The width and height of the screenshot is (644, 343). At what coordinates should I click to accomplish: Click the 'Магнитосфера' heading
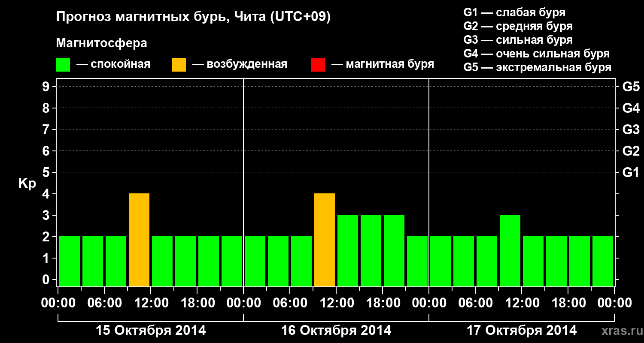101,43
